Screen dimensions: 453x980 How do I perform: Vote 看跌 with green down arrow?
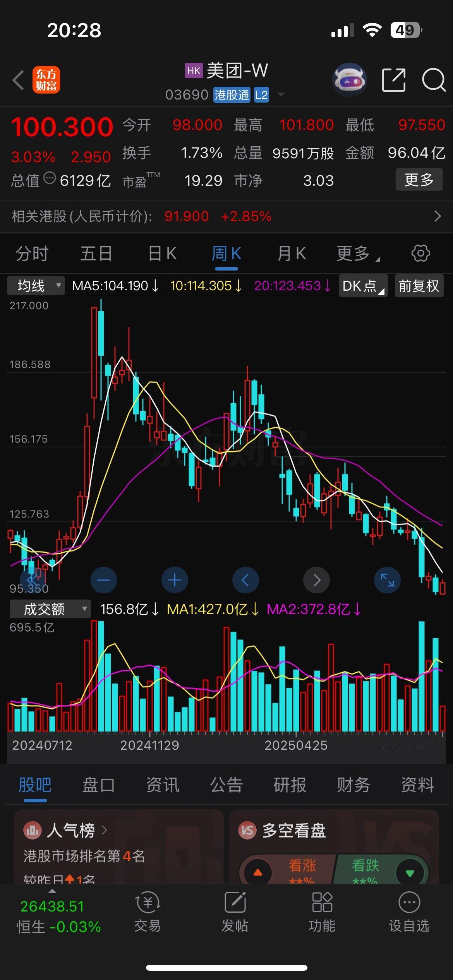click(410, 873)
